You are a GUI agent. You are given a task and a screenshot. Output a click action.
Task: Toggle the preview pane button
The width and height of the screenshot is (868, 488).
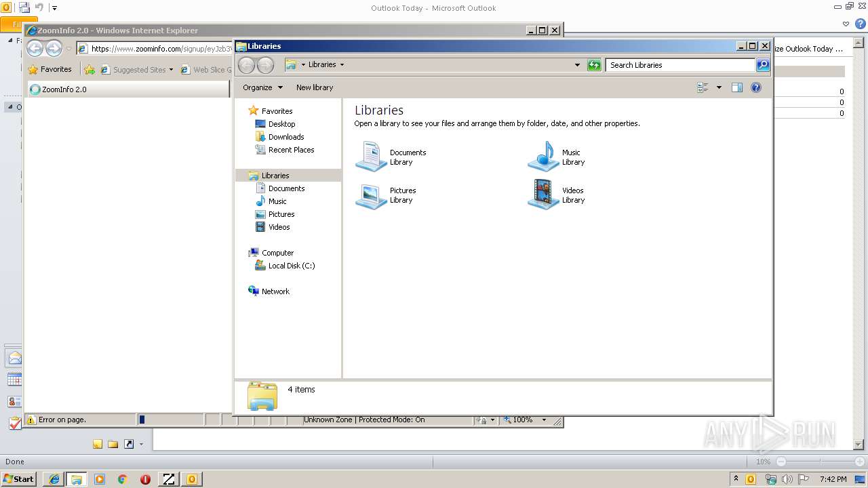point(737,87)
